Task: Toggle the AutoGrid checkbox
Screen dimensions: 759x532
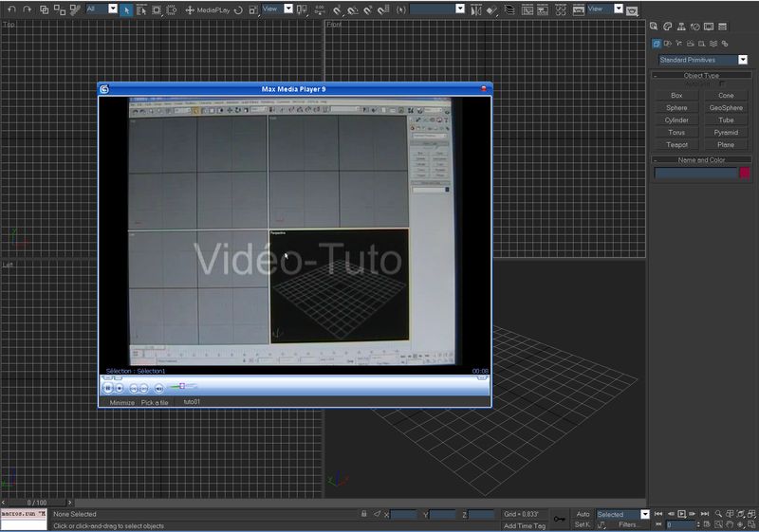Action: pyautogui.click(x=722, y=84)
